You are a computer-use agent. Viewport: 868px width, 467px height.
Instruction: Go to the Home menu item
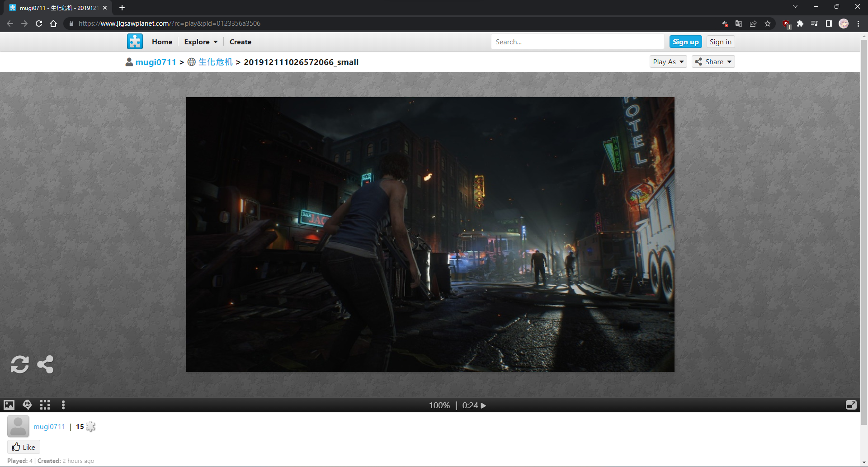162,42
